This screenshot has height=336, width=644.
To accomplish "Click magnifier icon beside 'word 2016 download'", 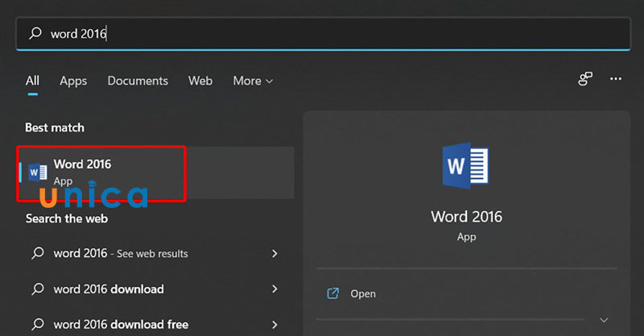I will pyautogui.click(x=38, y=288).
